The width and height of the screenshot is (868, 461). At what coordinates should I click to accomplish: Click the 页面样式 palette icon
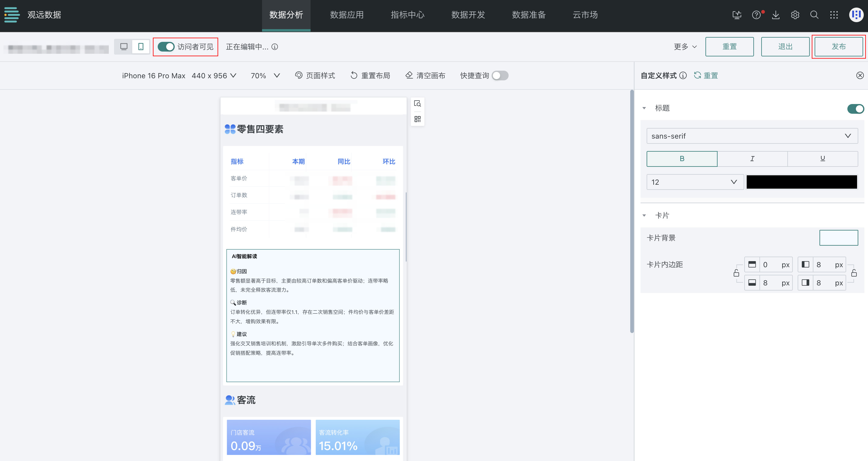tap(298, 75)
